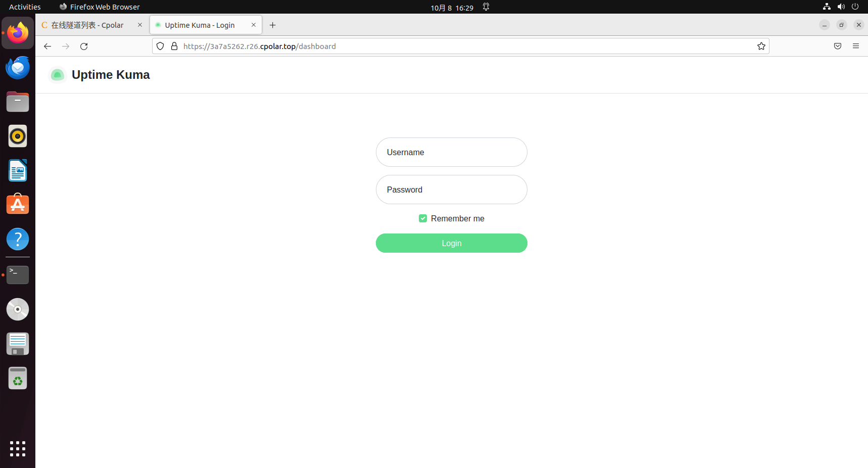The image size is (868, 468).
Task: Launch Thunderbird Mail from the dock
Action: click(18, 67)
